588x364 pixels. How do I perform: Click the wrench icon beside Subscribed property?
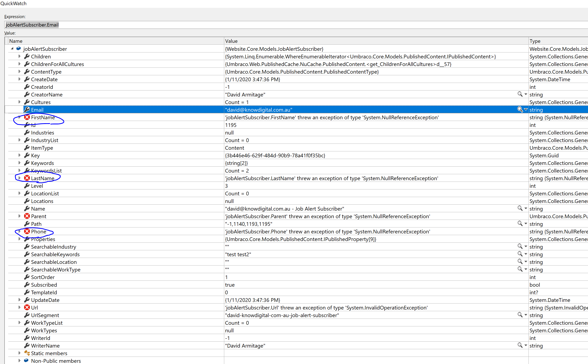pyautogui.click(x=27, y=285)
